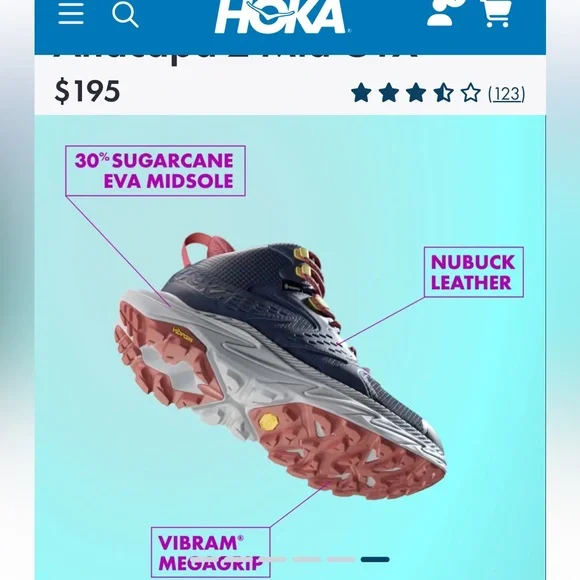Open the (123) reviews link
Image resolution: width=580 pixels, height=580 pixels.
[x=506, y=94]
